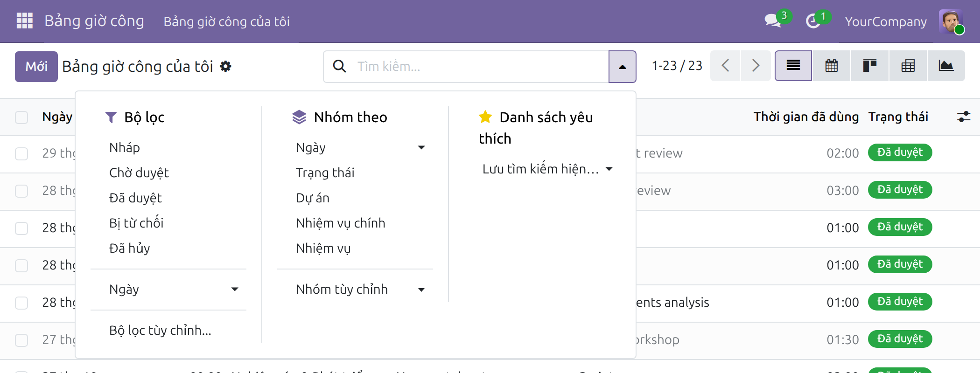Image resolution: width=980 pixels, height=373 pixels.
Task: Apply the Đã duyệt filter
Action: [x=135, y=198]
